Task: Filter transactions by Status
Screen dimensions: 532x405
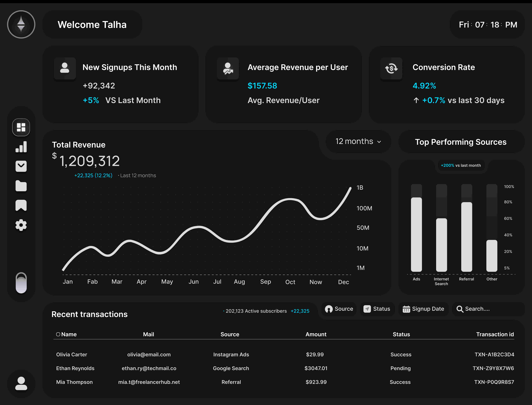Action: (x=377, y=309)
